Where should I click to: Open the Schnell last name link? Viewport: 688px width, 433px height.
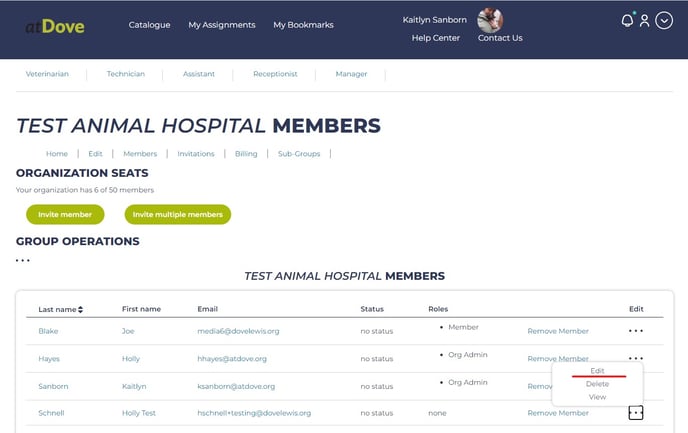pos(51,413)
